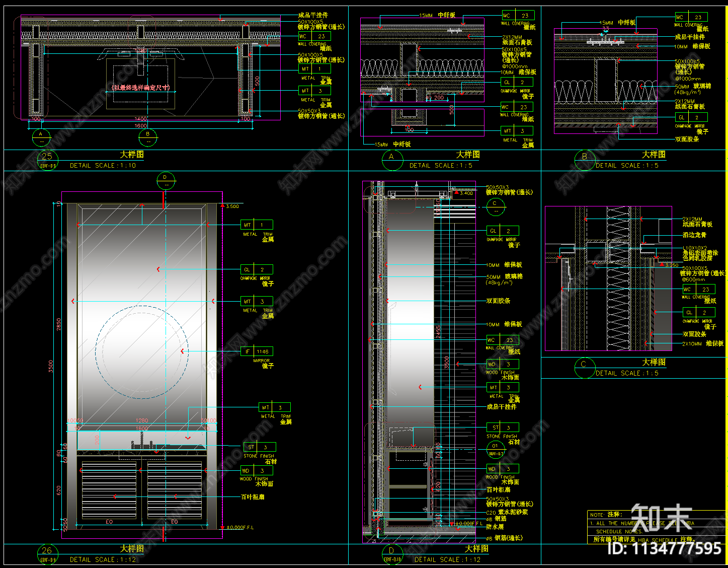Viewport: 728px width, 568px height.
Task: Click the pink "(以最终选样确定尺寸)" note
Action: [141, 88]
